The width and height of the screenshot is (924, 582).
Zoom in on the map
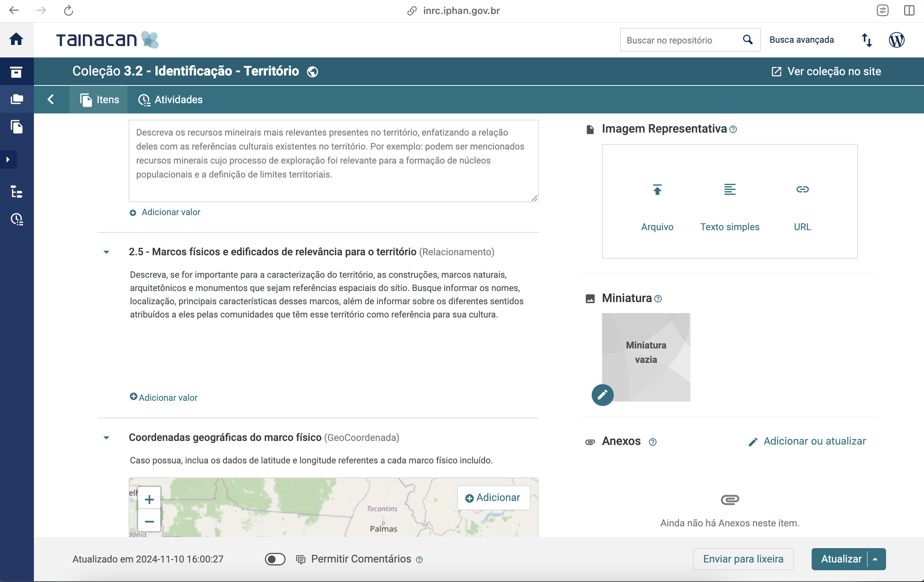coord(149,499)
